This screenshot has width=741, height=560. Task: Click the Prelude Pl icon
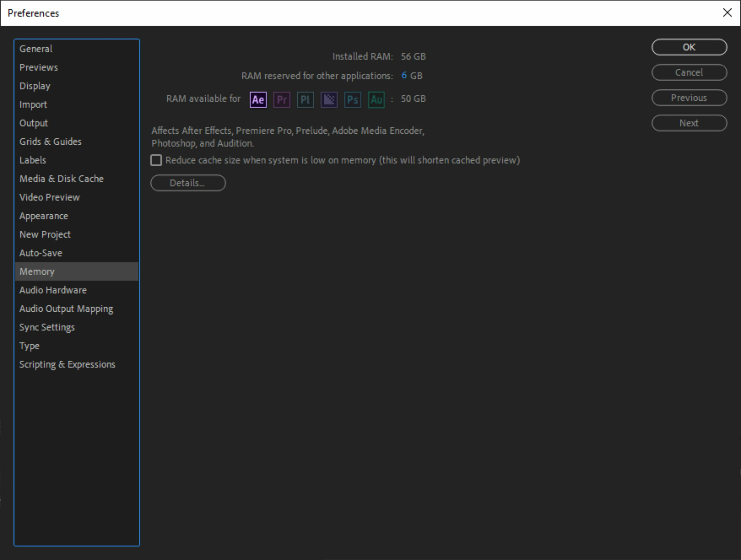click(305, 100)
